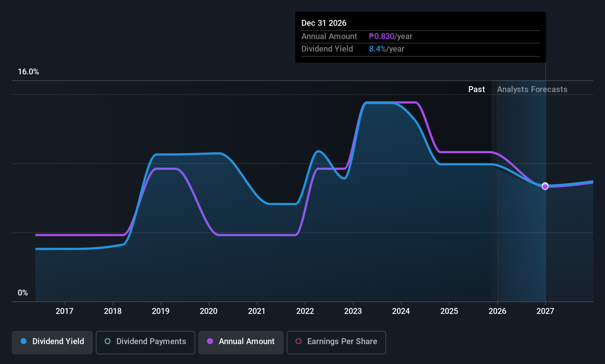Collapse the chart tooltip panel
This screenshot has height=364, width=605.
tap(420, 37)
